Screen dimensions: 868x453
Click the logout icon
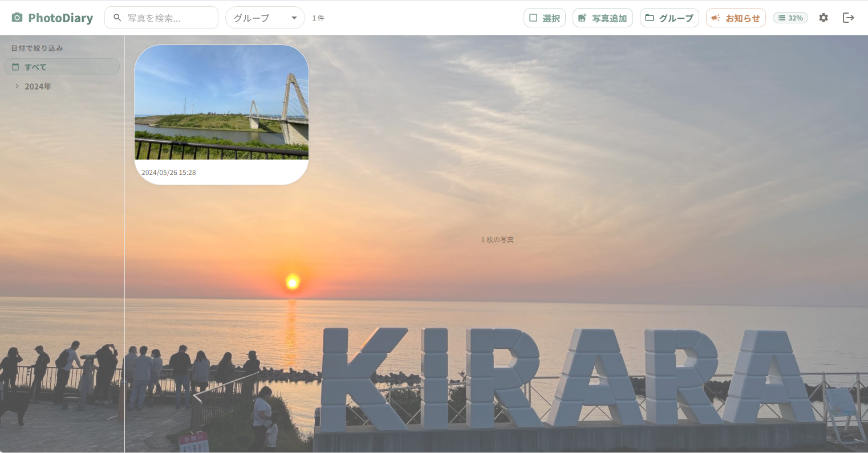pos(849,18)
